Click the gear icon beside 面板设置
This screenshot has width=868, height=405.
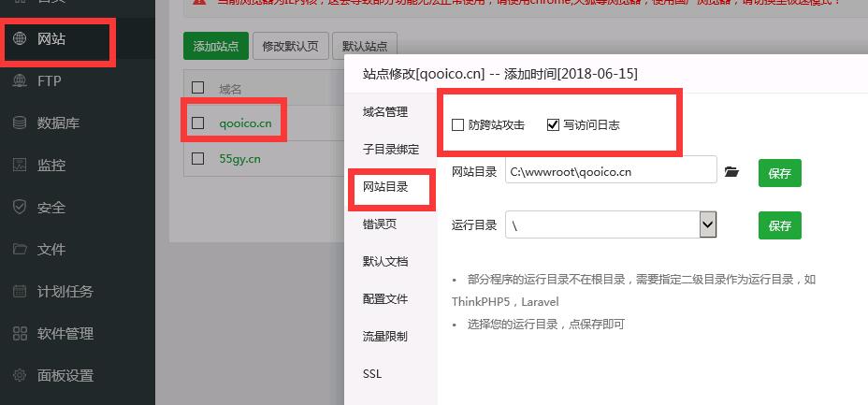click(20, 375)
